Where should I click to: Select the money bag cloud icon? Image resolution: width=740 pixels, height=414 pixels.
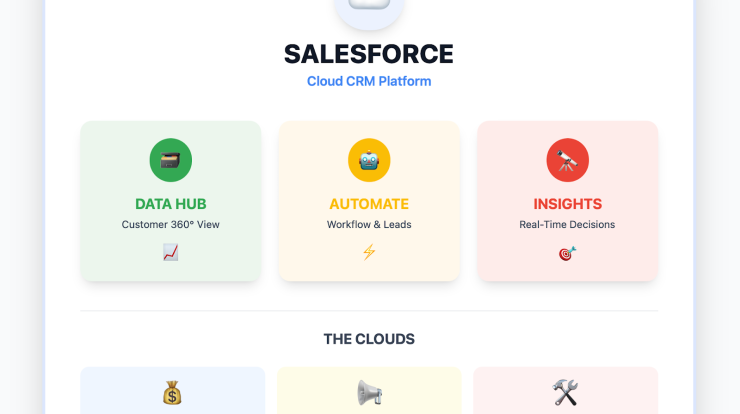[172, 392]
